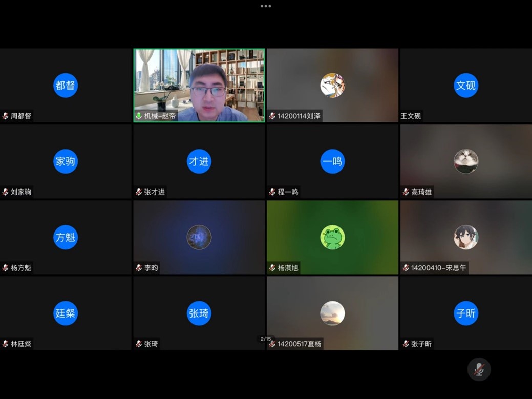Select the active speaker video tile 机械-赵帝
This screenshot has width=532, height=399.
(x=199, y=85)
